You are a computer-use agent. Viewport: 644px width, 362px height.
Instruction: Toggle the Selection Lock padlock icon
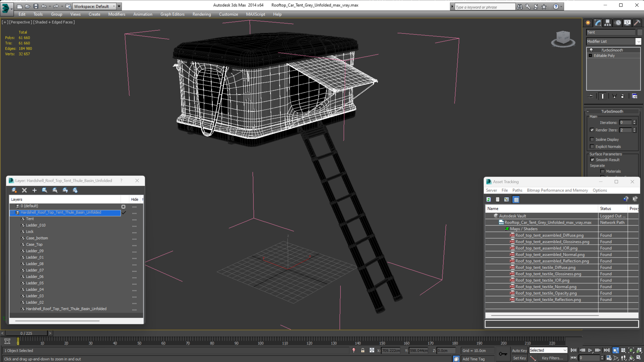point(363,350)
